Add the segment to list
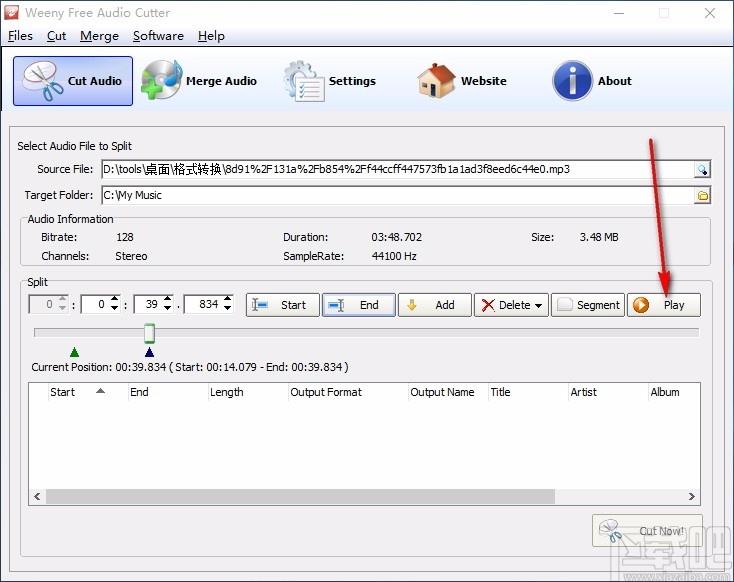734x582 pixels. (434, 305)
